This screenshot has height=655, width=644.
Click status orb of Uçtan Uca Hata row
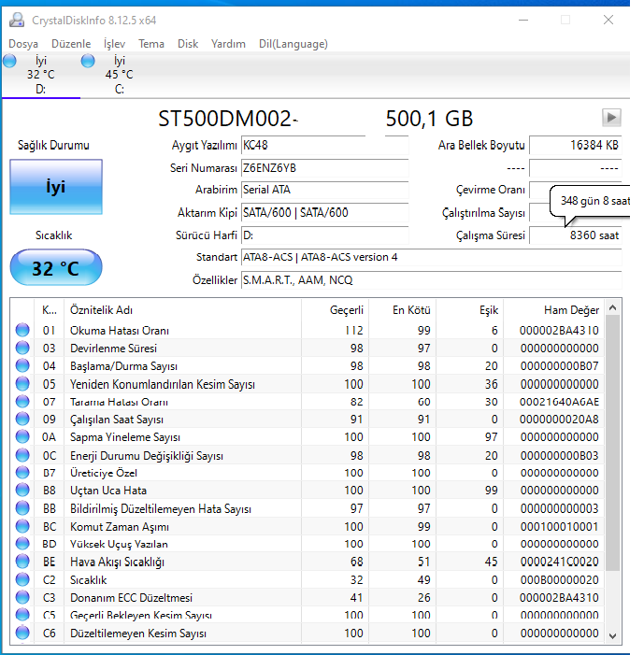(x=22, y=490)
